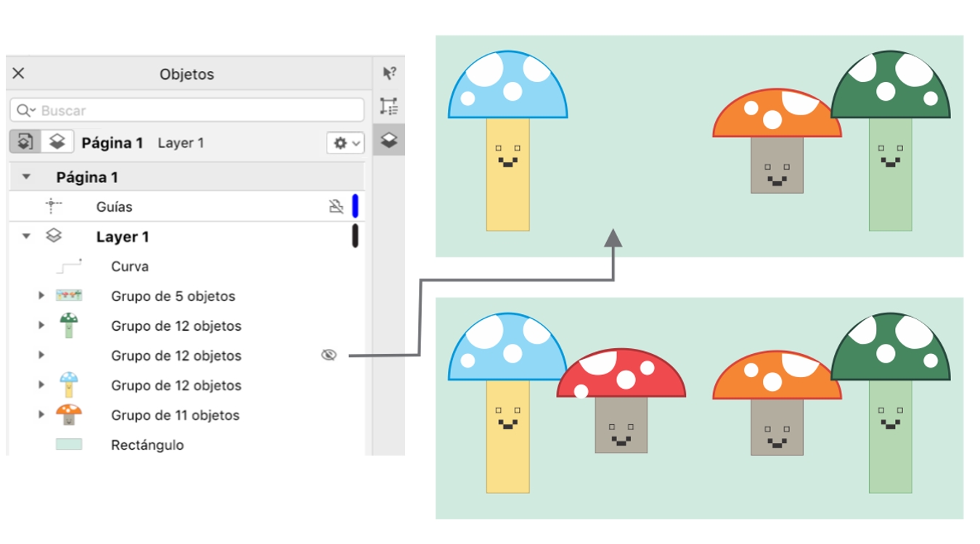Open the search options magnifier dropdown
Viewport: 980px width, 544px height.
[25, 110]
